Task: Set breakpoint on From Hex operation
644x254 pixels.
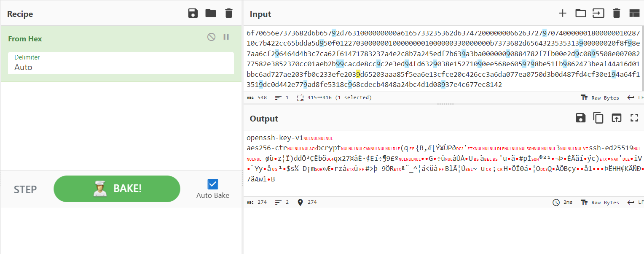Action: point(226,37)
